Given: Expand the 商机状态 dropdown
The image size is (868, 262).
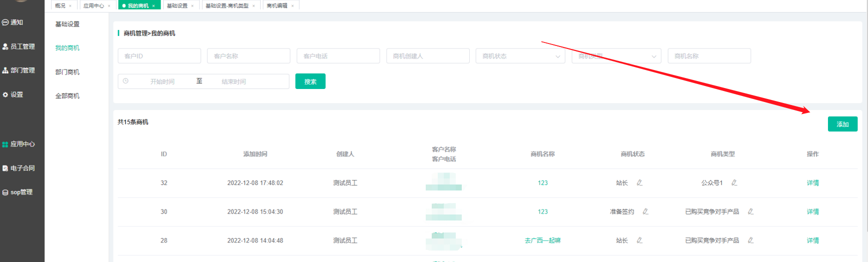Looking at the screenshot, I should click(x=520, y=56).
